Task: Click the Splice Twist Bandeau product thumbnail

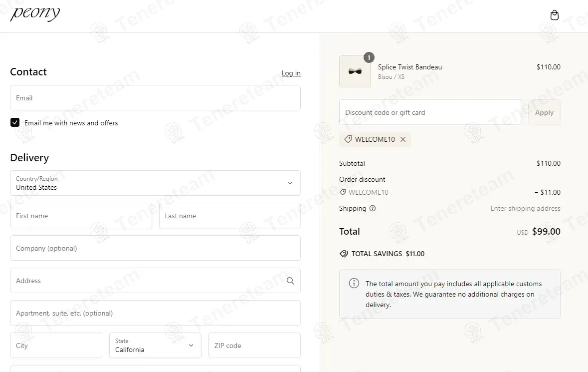Action: tap(355, 72)
